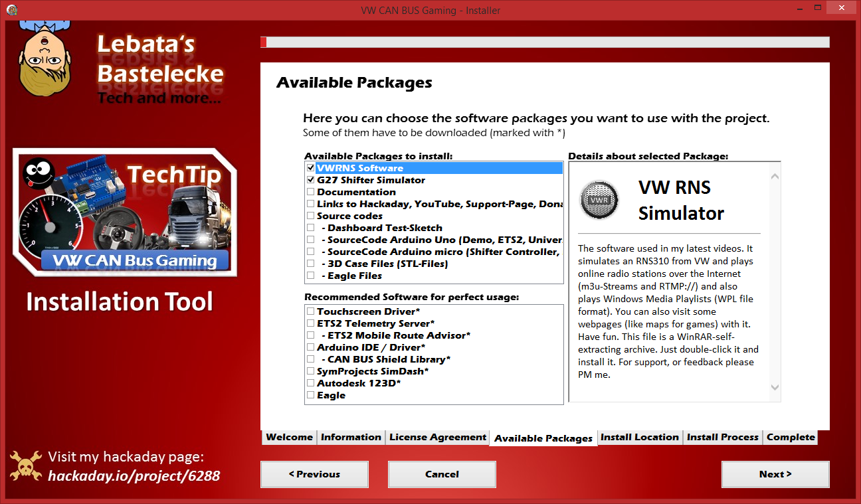
Task: Enable ETS2 Telemetry Server* checkbox
Action: pyautogui.click(x=310, y=323)
